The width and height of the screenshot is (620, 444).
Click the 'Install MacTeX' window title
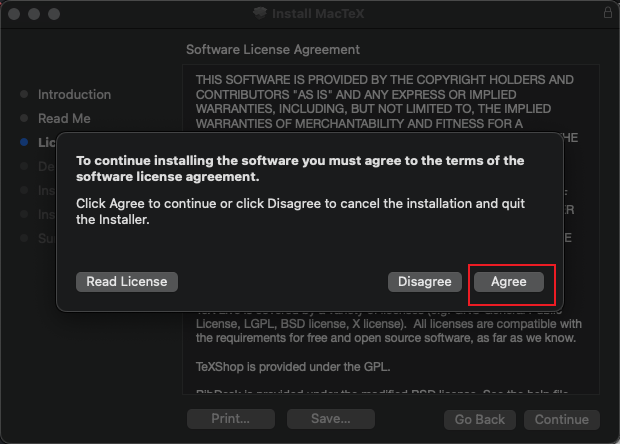pos(318,13)
